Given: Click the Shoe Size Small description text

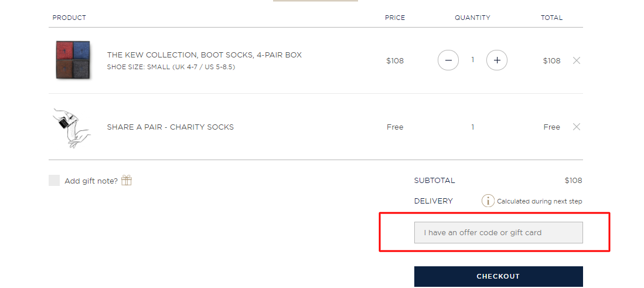Looking at the screenshot, I should (171, 67).
